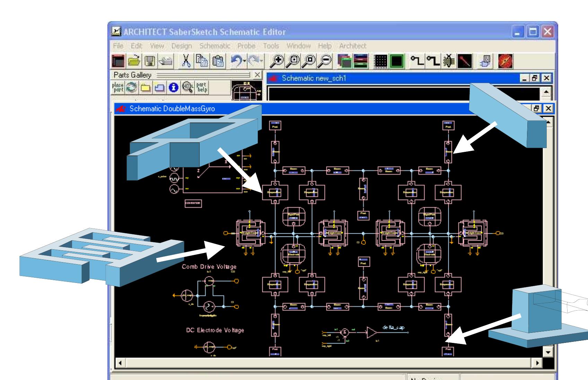Close the Schematic new_sch1 window
This screenshot has width=588, height=380.
(546, 78)
